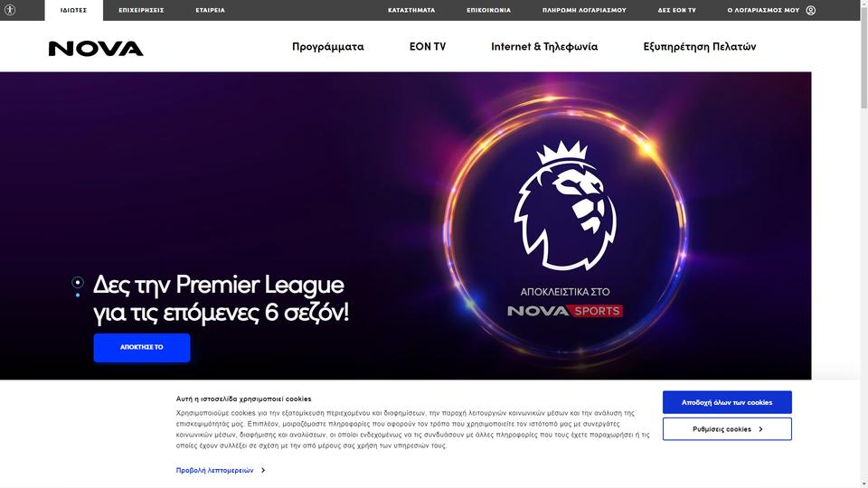Viewport: 868px width, 488px height.
Task: Go to homepage via NOVA logo
Action: pos(96,49)
